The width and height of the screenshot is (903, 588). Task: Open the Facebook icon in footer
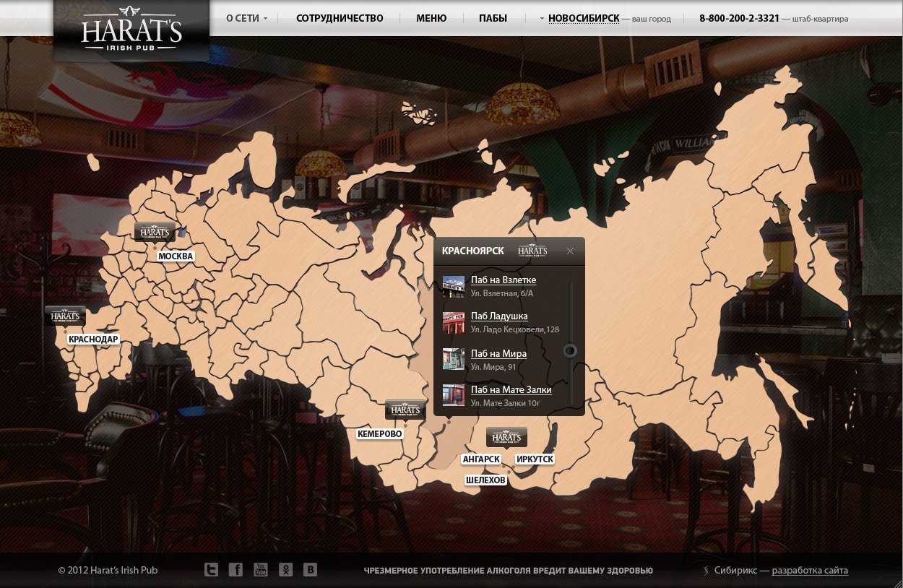coord(236,570)
